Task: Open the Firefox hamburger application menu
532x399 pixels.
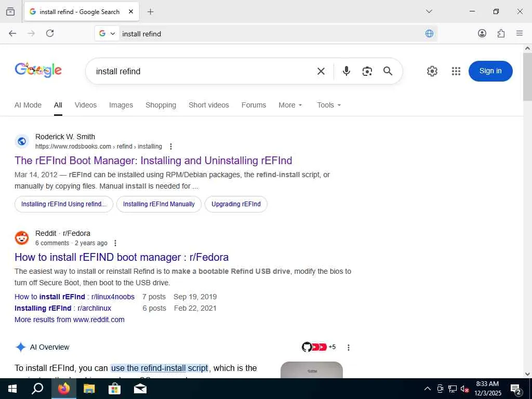Action: tap(520, 33)
